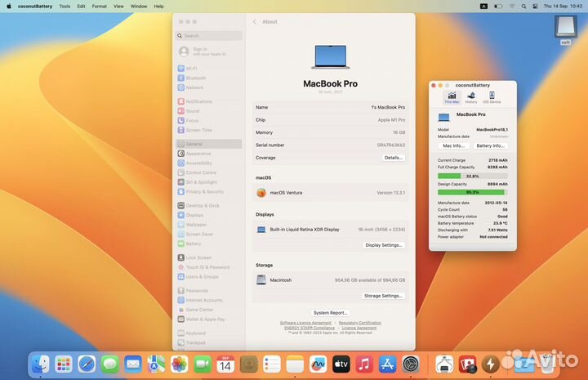Select Bluetooth in the Settings sidebar
Image resolution: width=588 pixels, height=380 pixels.
pyautogui.click(x=209, y=78)
